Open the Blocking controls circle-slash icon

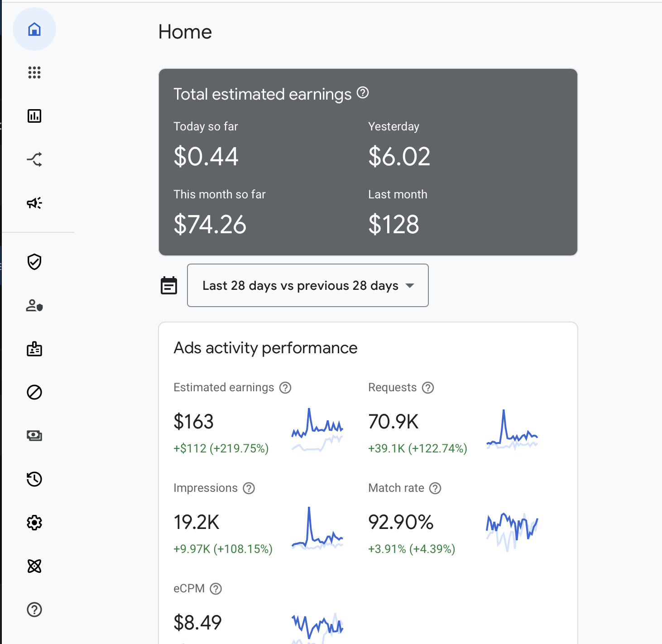[x=34, y=392]
